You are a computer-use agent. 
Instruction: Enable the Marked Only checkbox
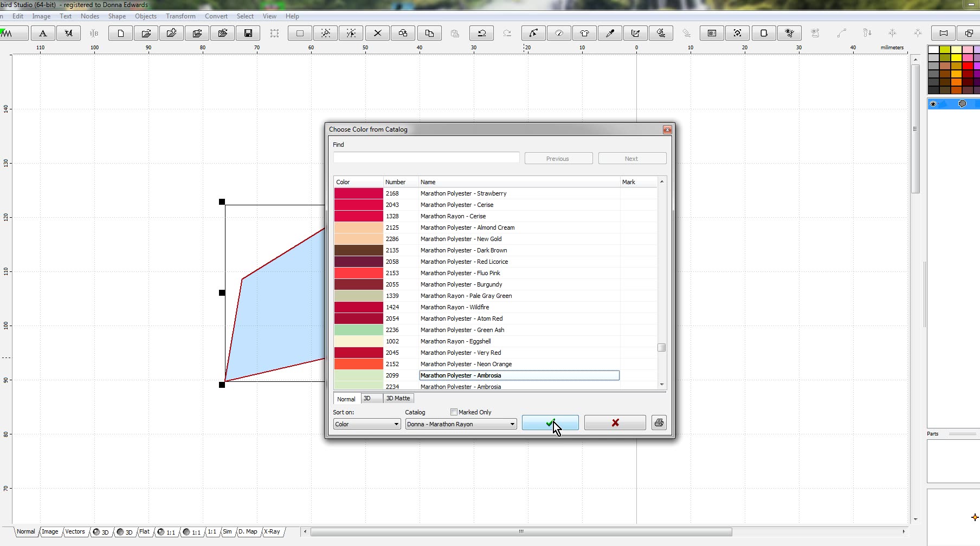[x=453, y=412]
